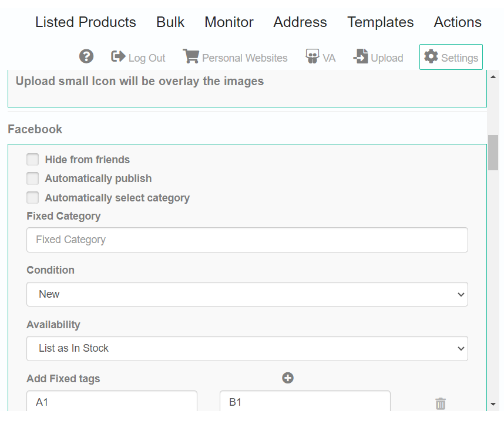Check Automatically select category option
The height and width of the screenshot is (421, 504).
(x=32, y=198)
